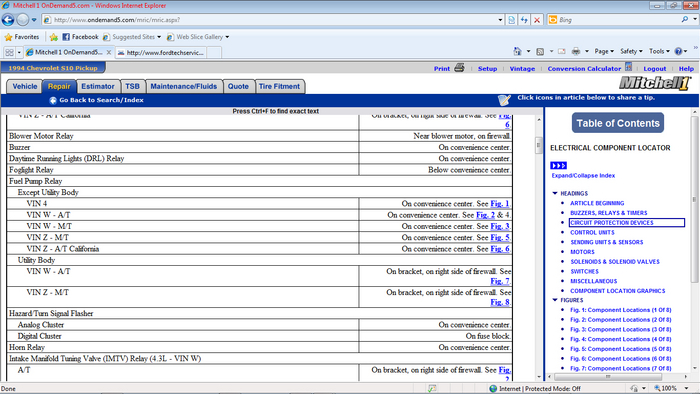Select the Tire Fitment tab

tap(279, 87)
